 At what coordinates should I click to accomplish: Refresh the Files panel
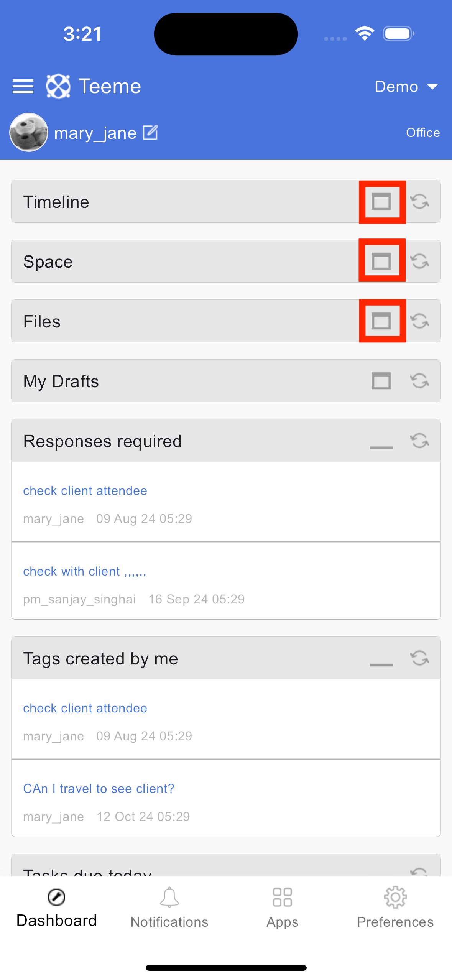419,321
